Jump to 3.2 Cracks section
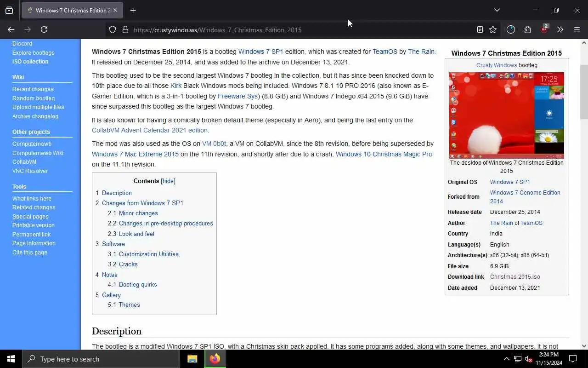The height and width of the screenshot is (368, 588). click(x=123, y=264)
